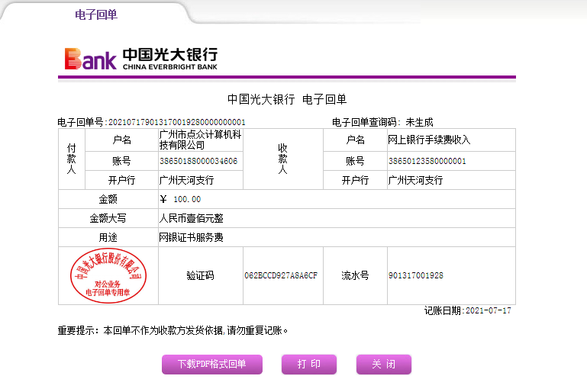Click the 打印 button
Screen dimensions: 587x392
point(309,365)
